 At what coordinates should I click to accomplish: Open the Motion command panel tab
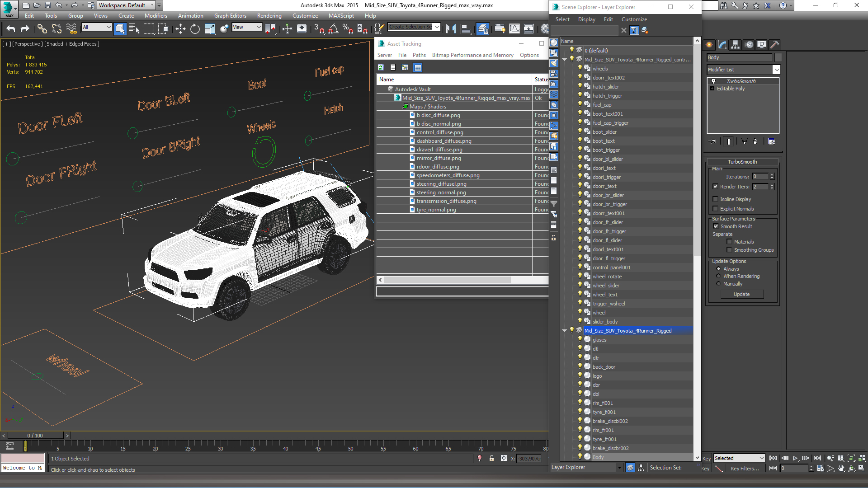[749, 44]
